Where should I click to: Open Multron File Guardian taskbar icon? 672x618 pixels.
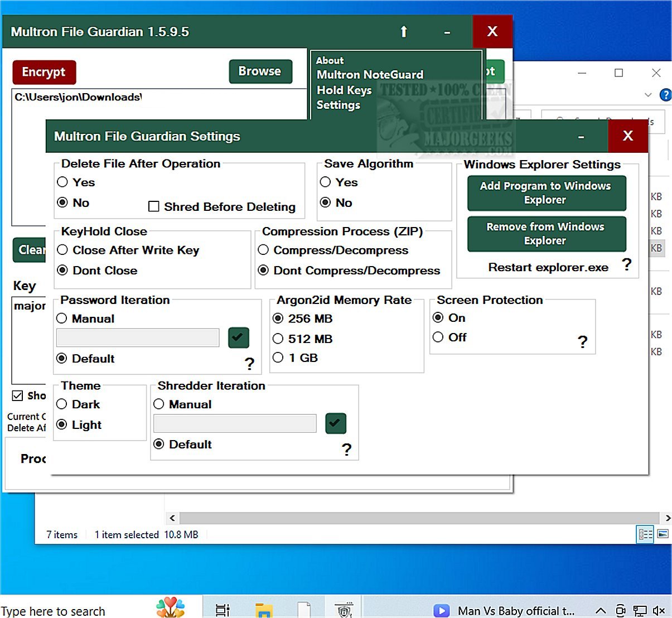344,610
